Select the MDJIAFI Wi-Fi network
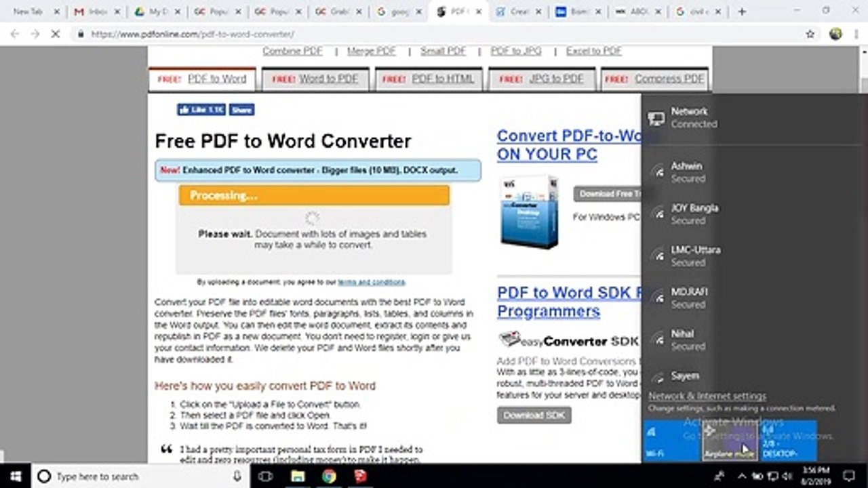The height and width of the screenshot is (488, 868). click(754, 298)
